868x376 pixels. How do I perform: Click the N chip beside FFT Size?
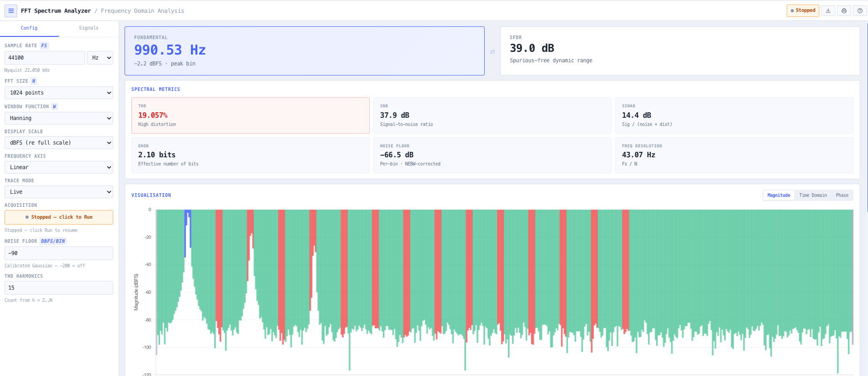[34, 81]
